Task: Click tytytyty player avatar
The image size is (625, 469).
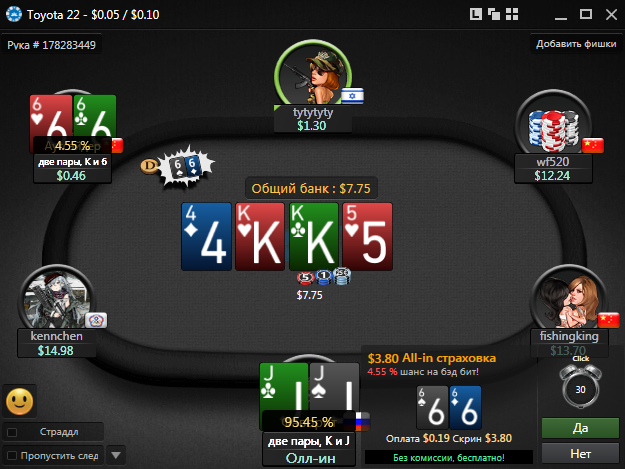Action: tap(313, 76)
